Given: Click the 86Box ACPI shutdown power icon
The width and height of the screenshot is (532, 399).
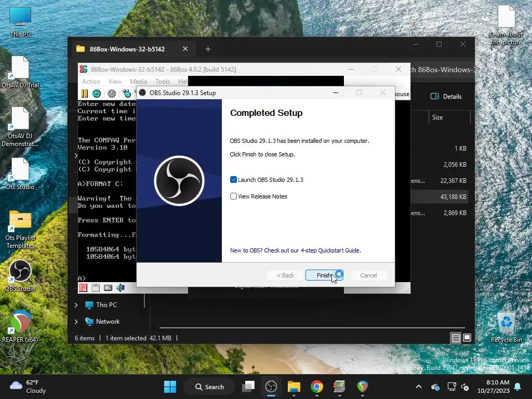Looking at the screenshot, I should [x=112, y=94].
